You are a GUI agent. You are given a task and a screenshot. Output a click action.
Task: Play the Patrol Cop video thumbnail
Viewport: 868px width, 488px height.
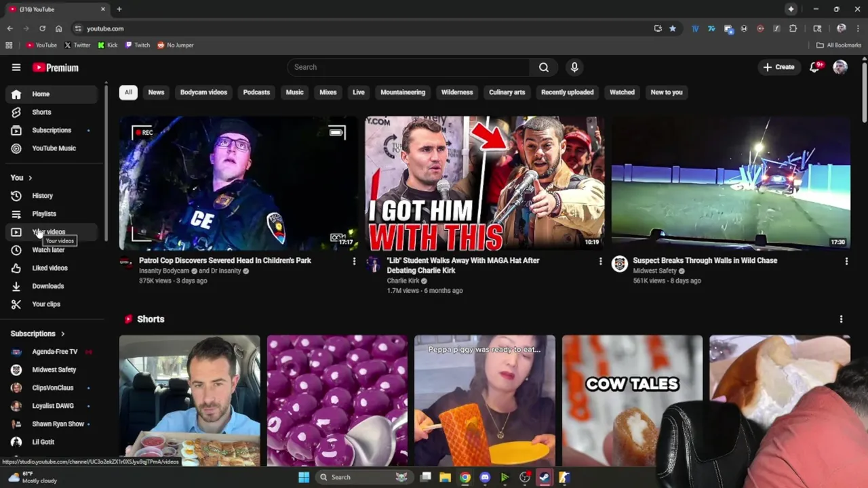pyautogui.click(x=238, y=183)
